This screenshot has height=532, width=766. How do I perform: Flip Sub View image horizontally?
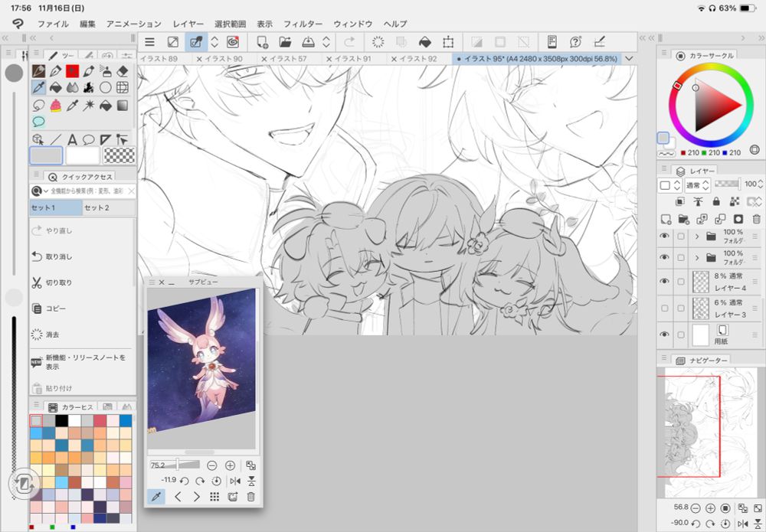click(235, 481)
